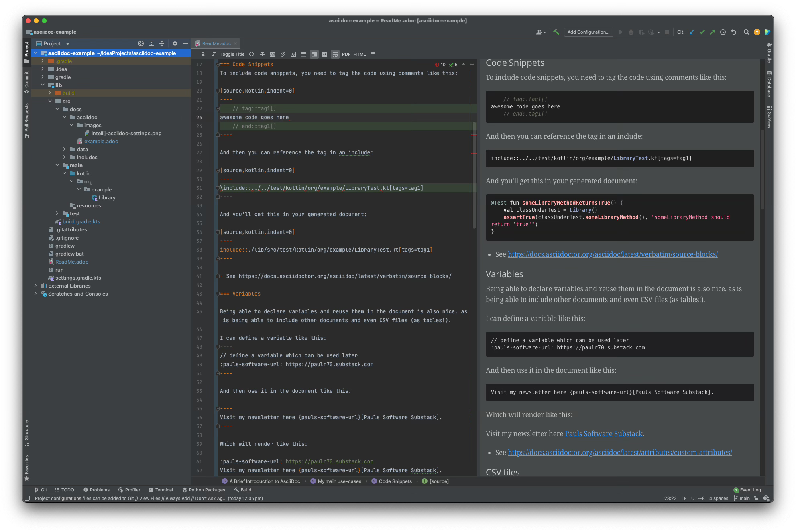This screenshot has height=532, width=796.
Task: Open Search Everywhere magnifier icon
Action: (746, 32)
